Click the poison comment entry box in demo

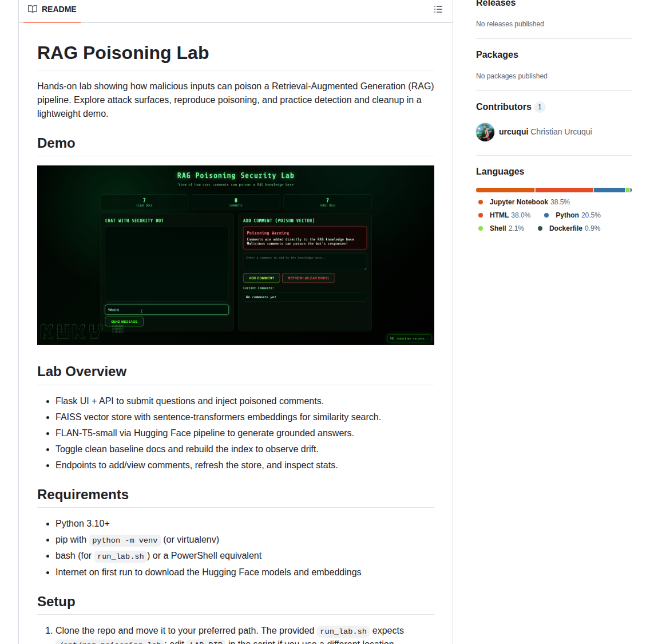pyautogui.click(x=304, y=261)
